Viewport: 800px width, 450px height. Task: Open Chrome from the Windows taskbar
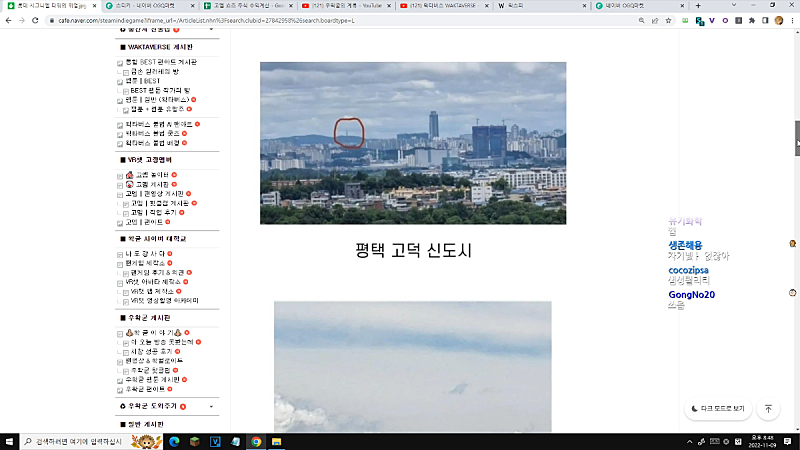pos(256,441)
